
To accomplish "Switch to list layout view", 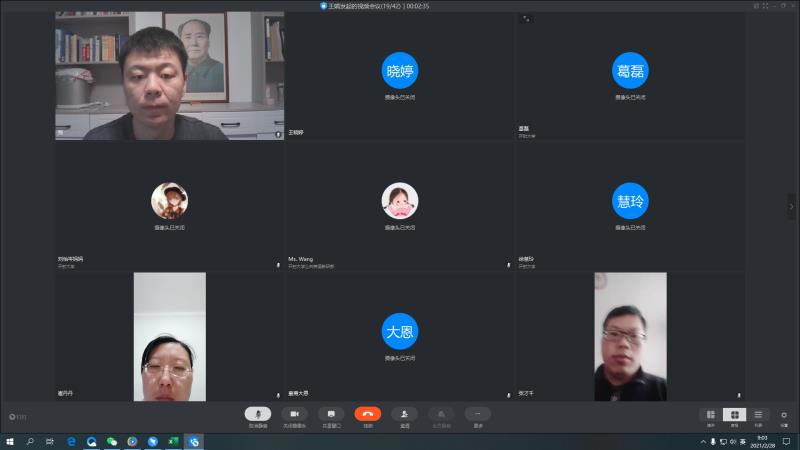I will coord(758,414).
